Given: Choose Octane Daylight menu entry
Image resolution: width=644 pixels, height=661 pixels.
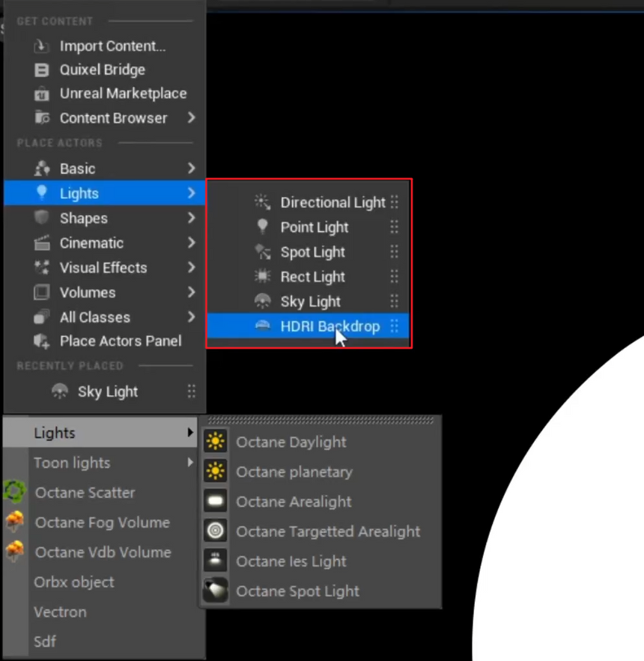Looking at the screenshot, I should (321, 442).
